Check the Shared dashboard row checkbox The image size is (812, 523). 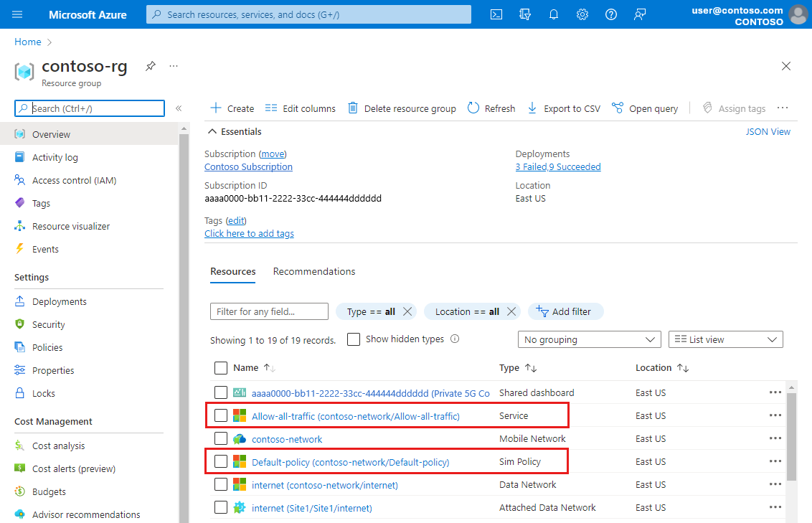point(221,392)
